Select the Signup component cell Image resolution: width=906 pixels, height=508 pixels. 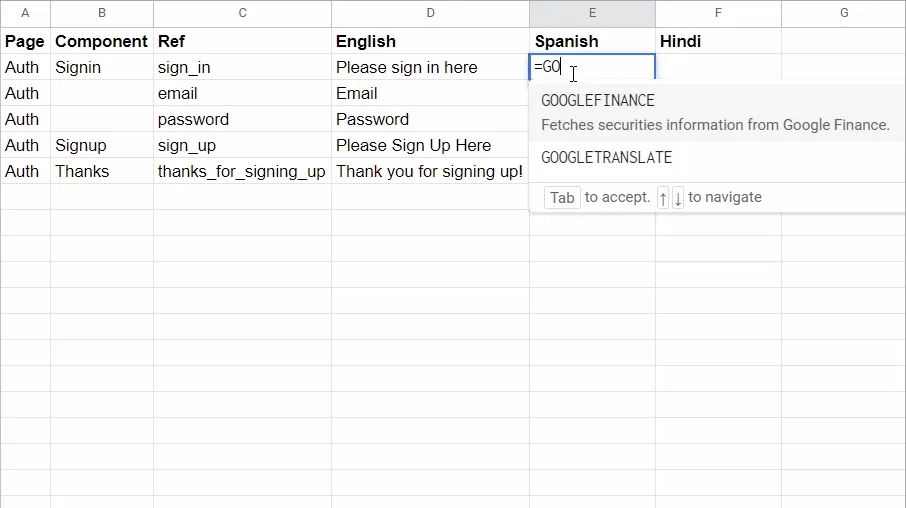pyautogui.click(x=102, y=146)
